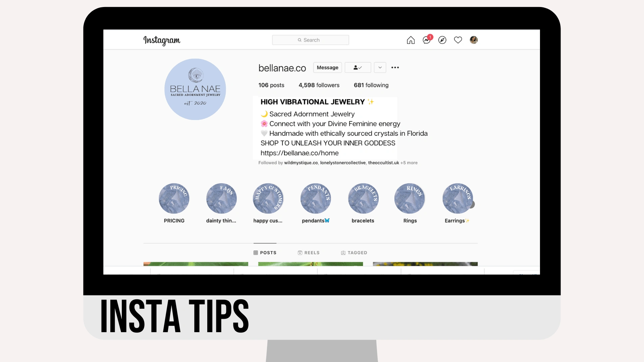Screen dimensions: 644x362
Task: Click the Follow button dropdown arrow
Action: 379,67
